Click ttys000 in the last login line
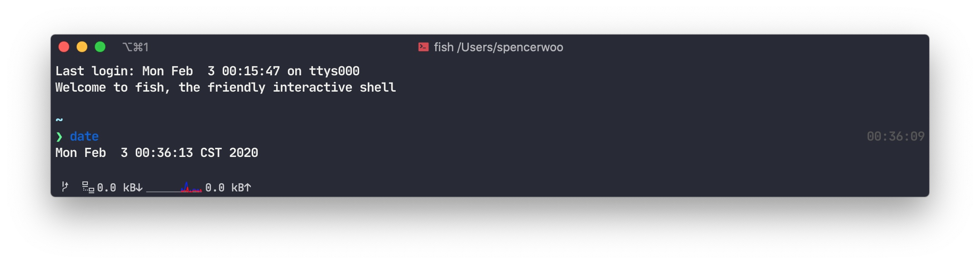Image resolution: width=980 pixels, height=264 pixels. coord(334,71)
